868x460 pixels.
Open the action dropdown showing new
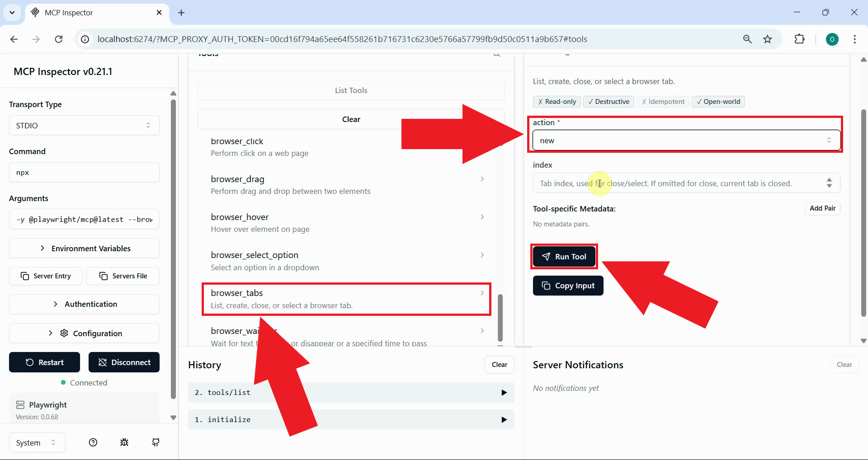tap(686, 141)
